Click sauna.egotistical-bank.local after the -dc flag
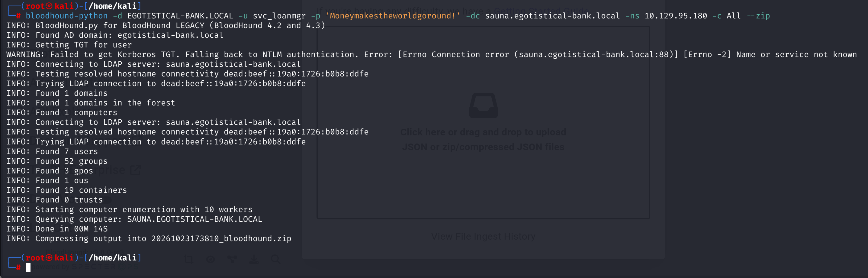The height and width of the screenshot is (278, 868). (552, 16)
